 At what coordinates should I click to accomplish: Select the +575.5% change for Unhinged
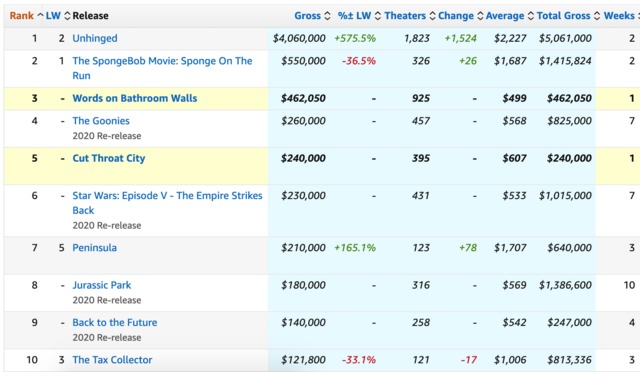[355, 38]
